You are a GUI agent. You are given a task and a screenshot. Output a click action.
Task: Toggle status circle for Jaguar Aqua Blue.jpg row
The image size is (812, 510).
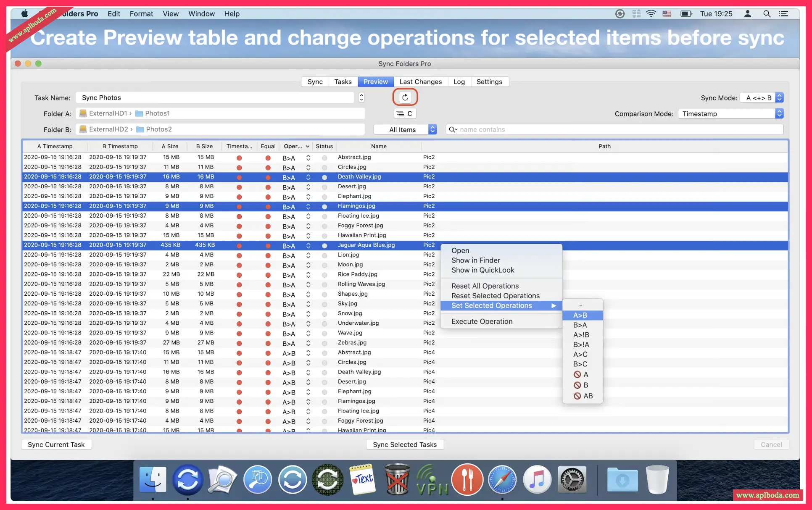click(324, 246)
